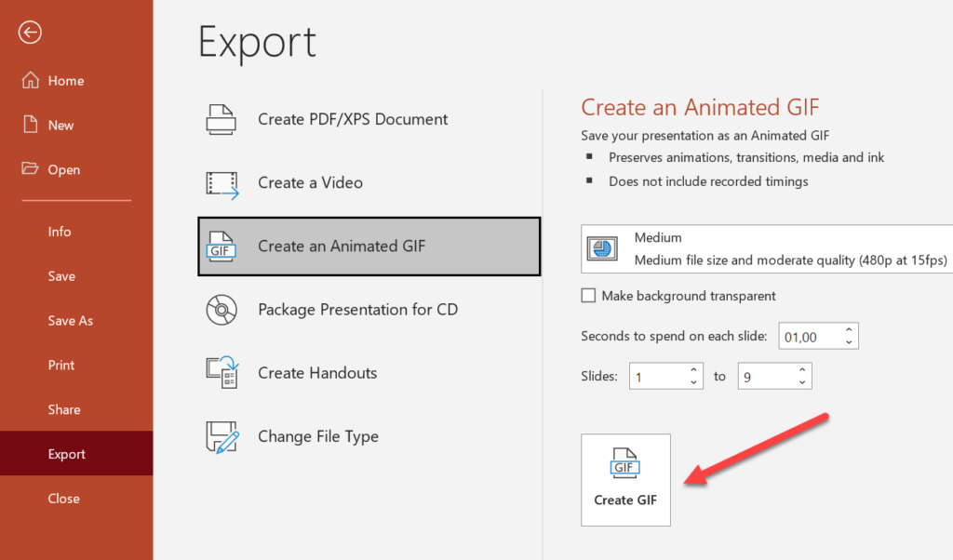This screenshot has width=953, height=560.
Task: Select Change File Type option
Action: tap(369, 436)
